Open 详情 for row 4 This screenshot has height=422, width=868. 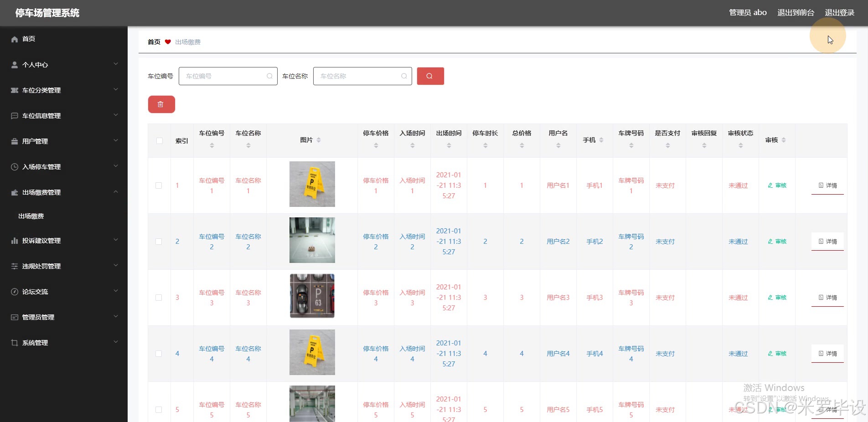pos(827,354)
